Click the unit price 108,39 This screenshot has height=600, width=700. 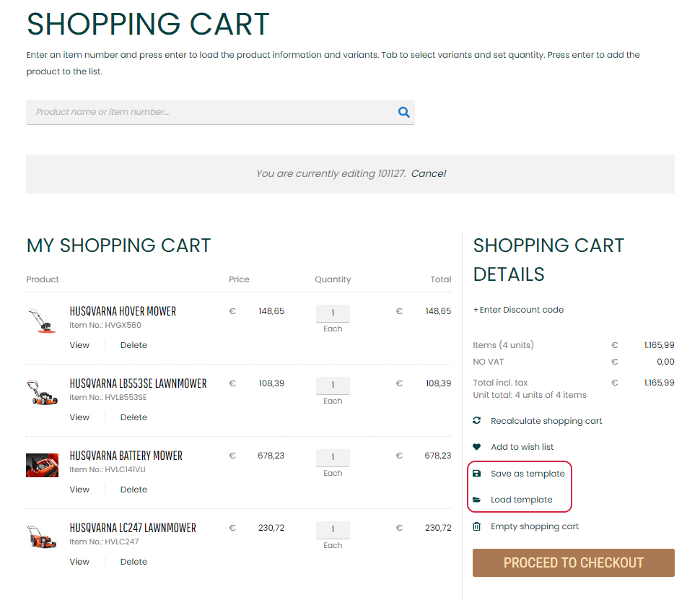tap(271, 383)
